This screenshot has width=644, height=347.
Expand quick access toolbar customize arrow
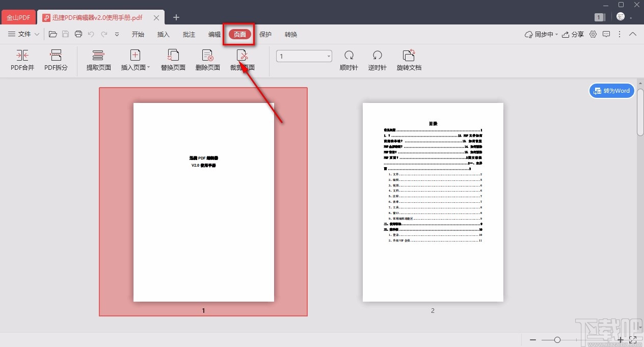click(117, 34)
